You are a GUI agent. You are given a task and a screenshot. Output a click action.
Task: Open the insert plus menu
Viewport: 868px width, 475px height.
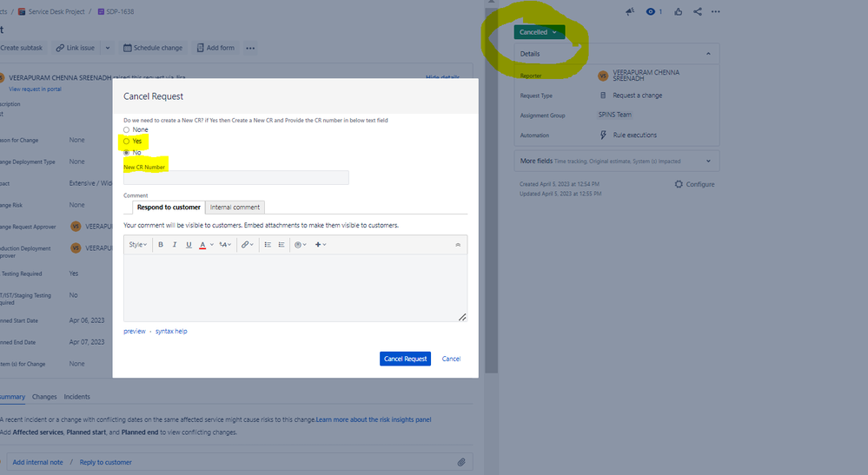click(x=321, y=244)
